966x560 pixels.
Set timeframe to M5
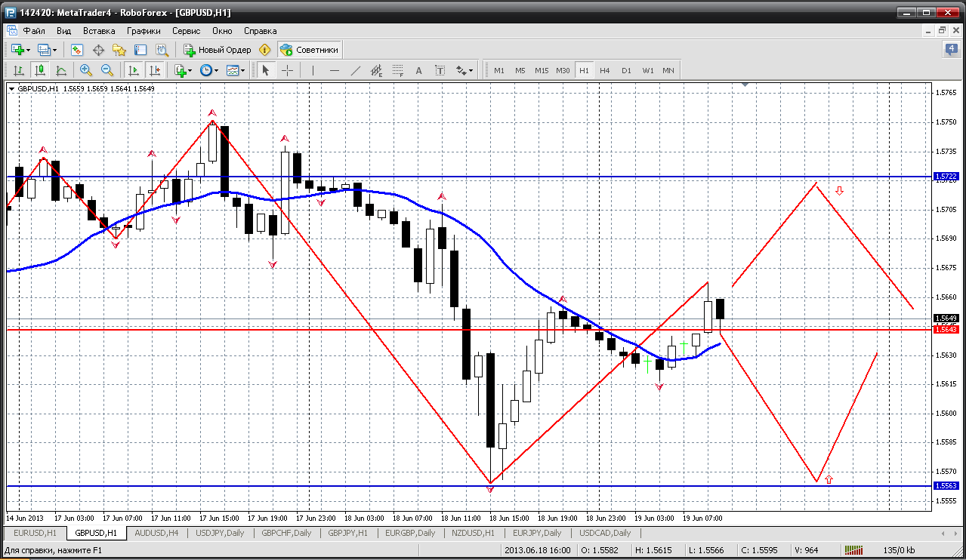click(x=520, y=70)
